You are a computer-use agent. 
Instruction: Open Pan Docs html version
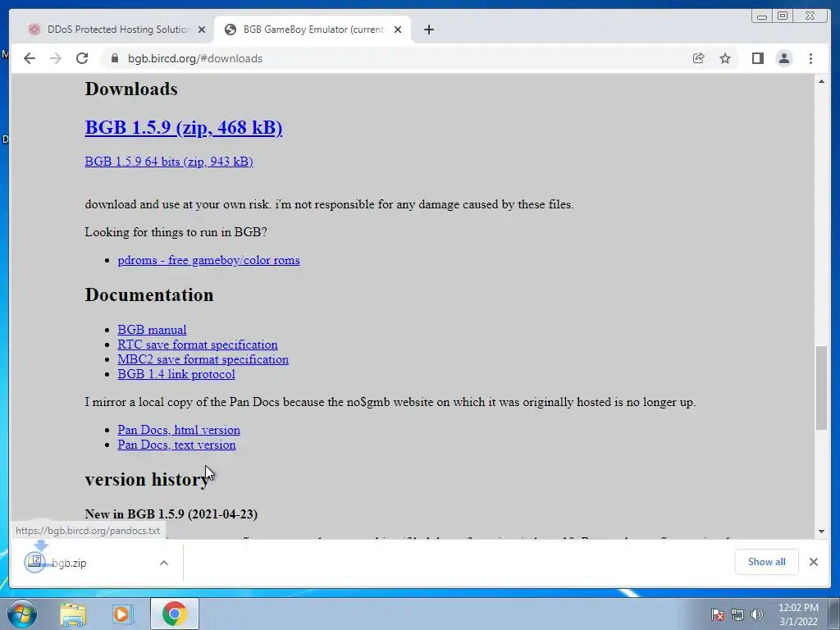pyautogui.click(x=179, y=430)
